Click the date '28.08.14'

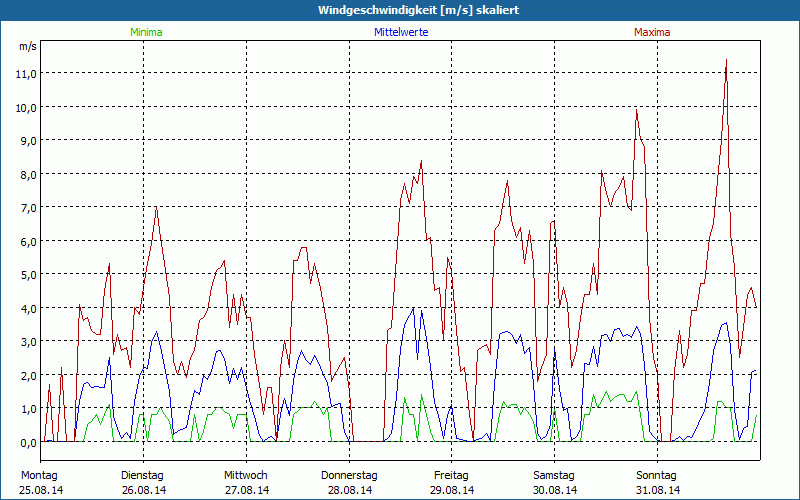[349, 490]
